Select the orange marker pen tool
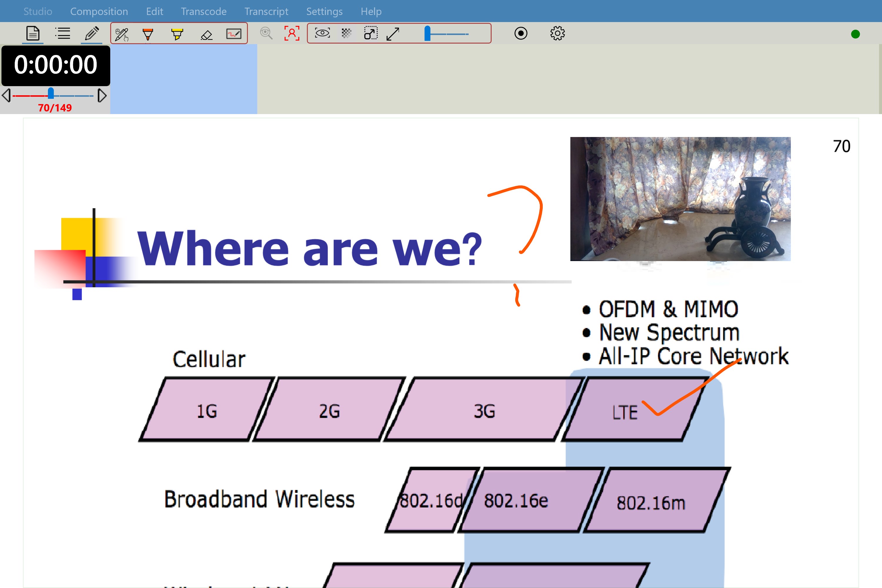The width and height of the screenshot is (882, 588). [x=148, y=34]
